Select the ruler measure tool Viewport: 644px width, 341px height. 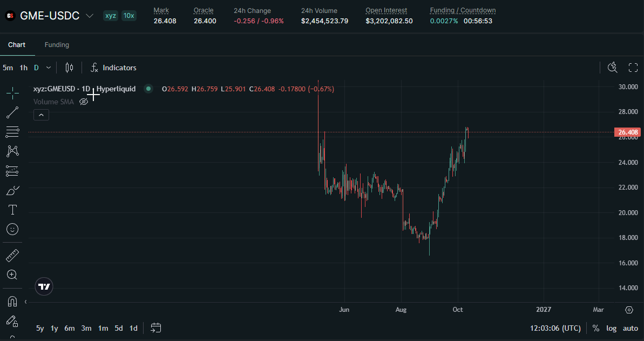coord(12,256)
